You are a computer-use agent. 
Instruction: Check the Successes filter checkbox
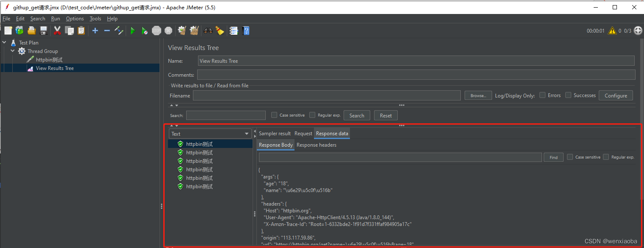[x=568, y=95]
